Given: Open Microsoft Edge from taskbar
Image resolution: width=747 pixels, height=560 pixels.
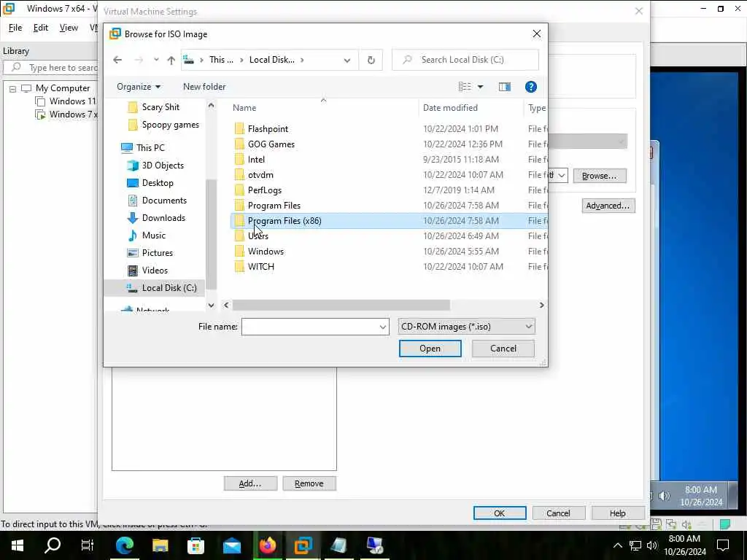Looking at the screenshot, I should (x=125, y=545).
